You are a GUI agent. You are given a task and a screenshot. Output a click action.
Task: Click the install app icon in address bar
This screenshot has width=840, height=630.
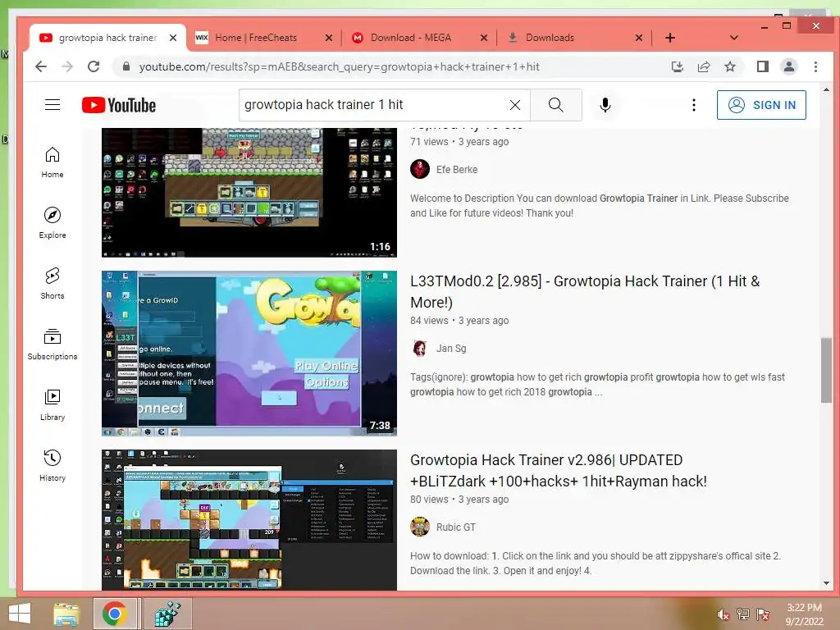tap(677, 66)
